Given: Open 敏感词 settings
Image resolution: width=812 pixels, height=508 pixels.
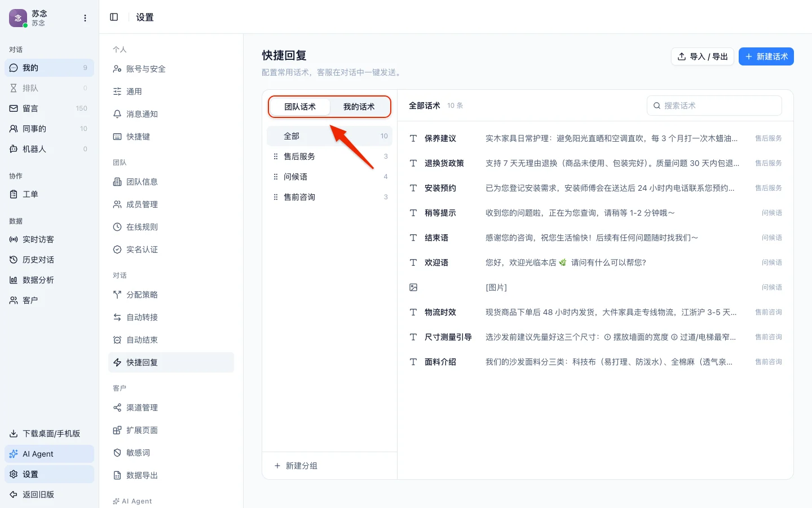Looking at the screenshot, I should (171, 453).
